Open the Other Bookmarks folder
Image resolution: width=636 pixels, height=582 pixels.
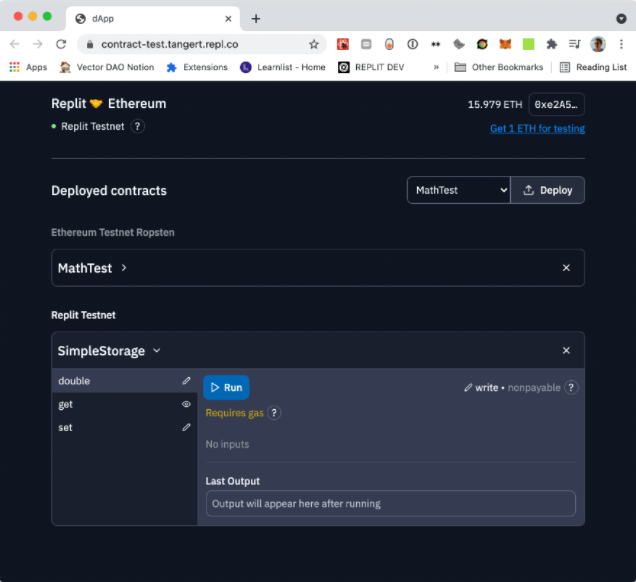point(499,67)
